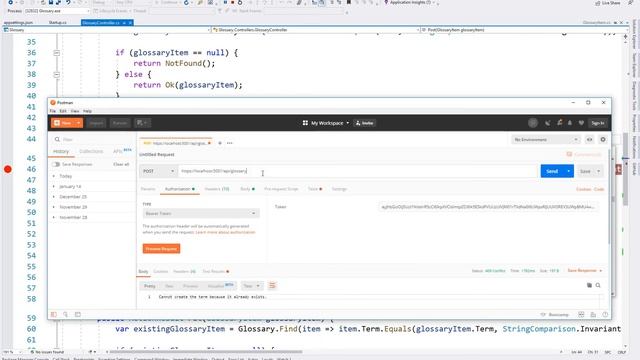The image size is (640, 360).
Task: Open the My Workspace dropdown
Action: coord(326,123)
